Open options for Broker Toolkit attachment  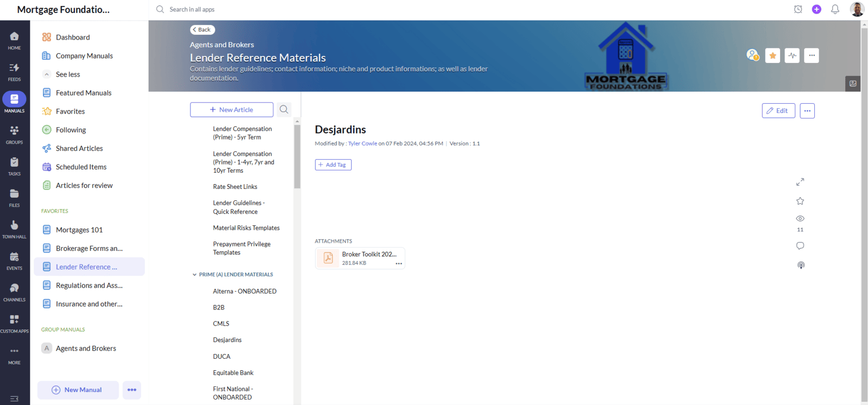click(399, 263)
